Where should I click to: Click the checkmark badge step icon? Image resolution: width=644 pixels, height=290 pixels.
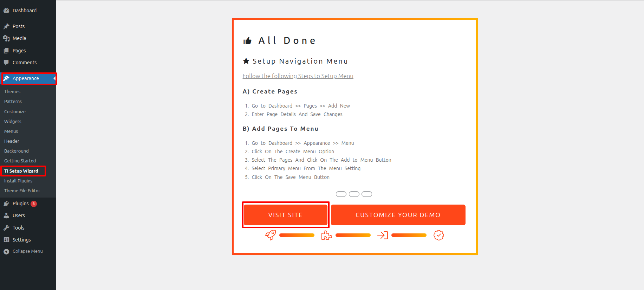(x=438, y=235)
